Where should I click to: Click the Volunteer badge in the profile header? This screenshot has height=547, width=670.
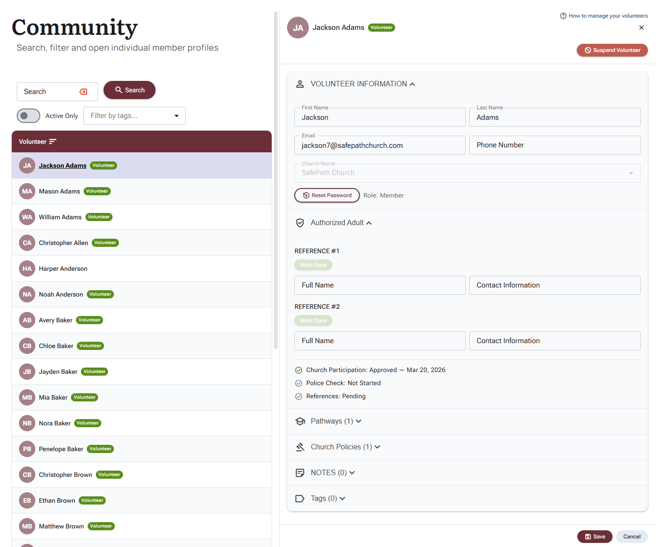click(382, 27)
